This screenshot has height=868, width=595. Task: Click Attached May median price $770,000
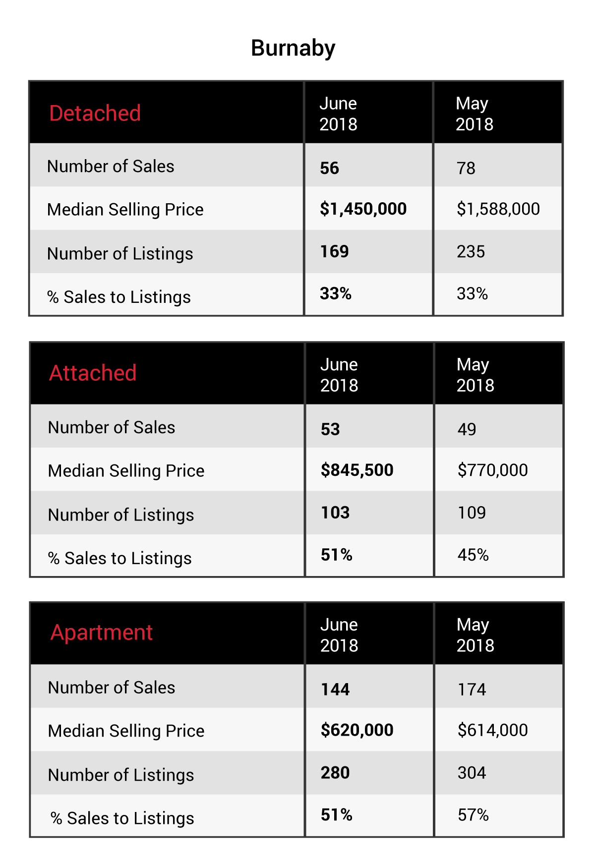coord(492,470)
